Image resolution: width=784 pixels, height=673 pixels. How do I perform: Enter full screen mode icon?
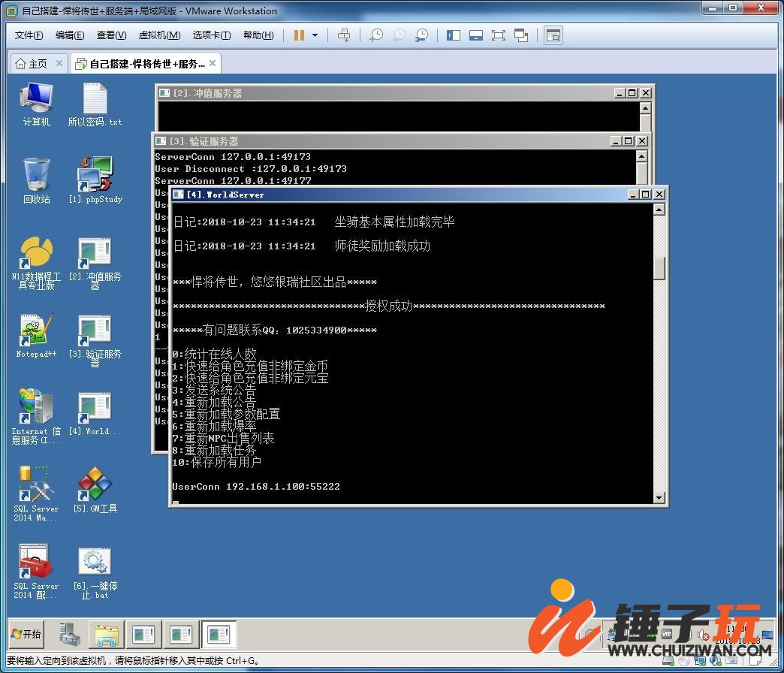tap(499, 35)
